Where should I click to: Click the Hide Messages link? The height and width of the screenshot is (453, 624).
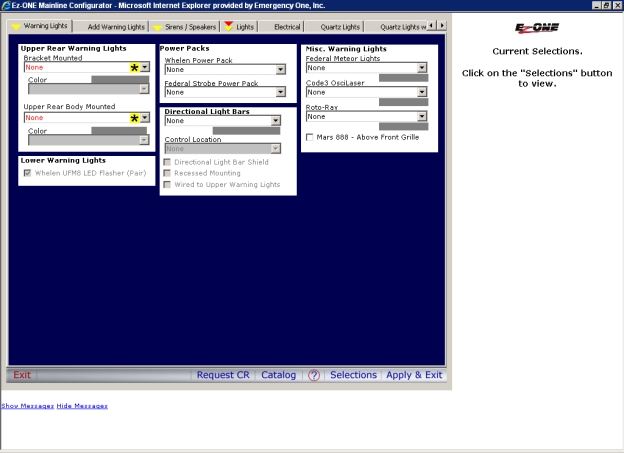click(x=82, y=406)
